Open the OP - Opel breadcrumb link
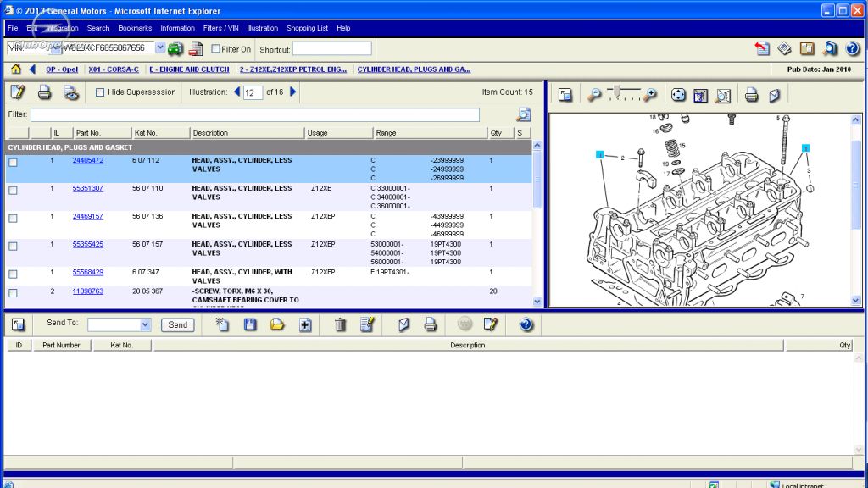868x488 pixels. point(62,69)
